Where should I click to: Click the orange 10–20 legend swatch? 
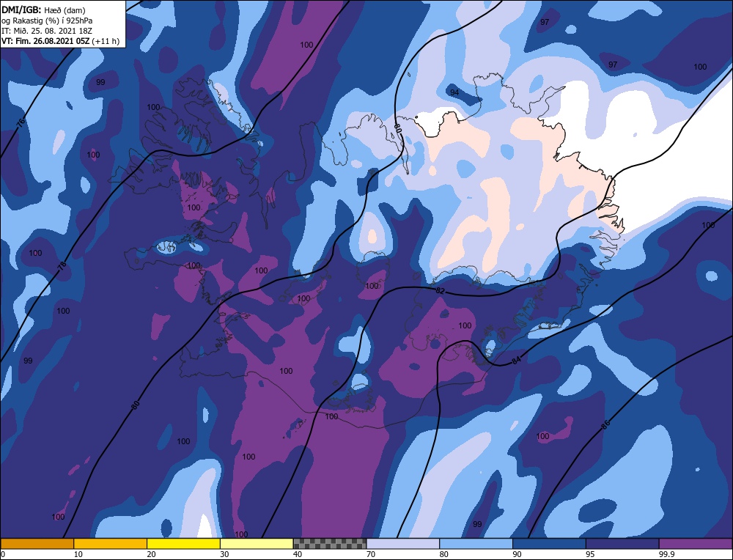click(x=111, y=544)
